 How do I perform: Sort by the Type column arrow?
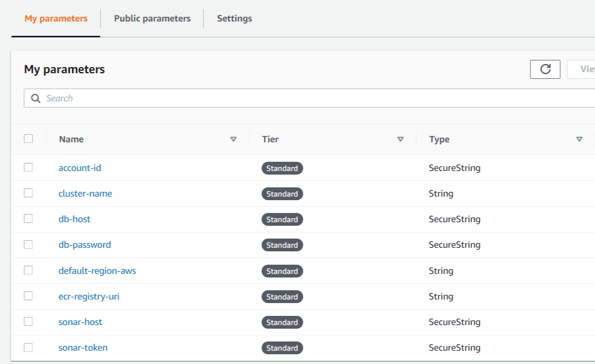(579, 139)
